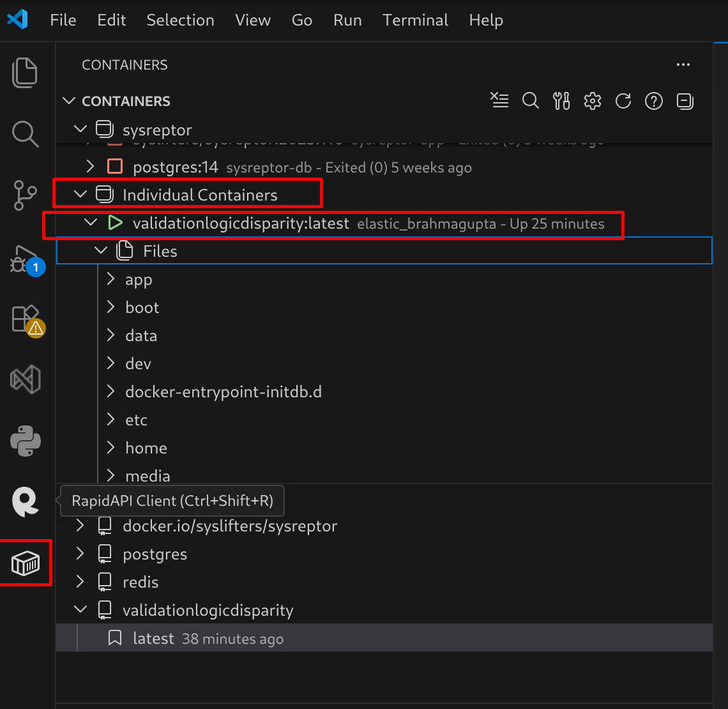Open the Help menu
The height and width of the screenshot is (709, 728).
[486, 20]
